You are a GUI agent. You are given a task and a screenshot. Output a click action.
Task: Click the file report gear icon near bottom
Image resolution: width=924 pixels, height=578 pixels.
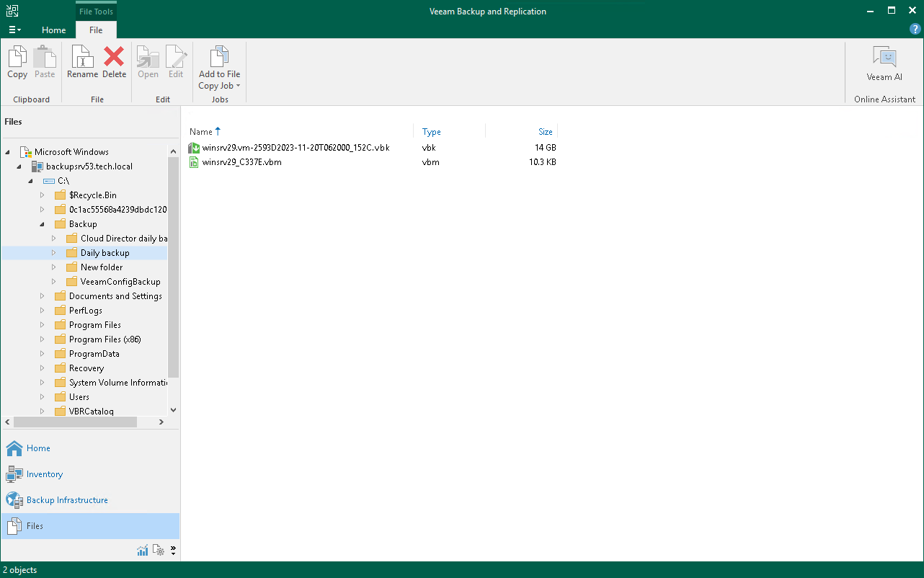(159, 550)
